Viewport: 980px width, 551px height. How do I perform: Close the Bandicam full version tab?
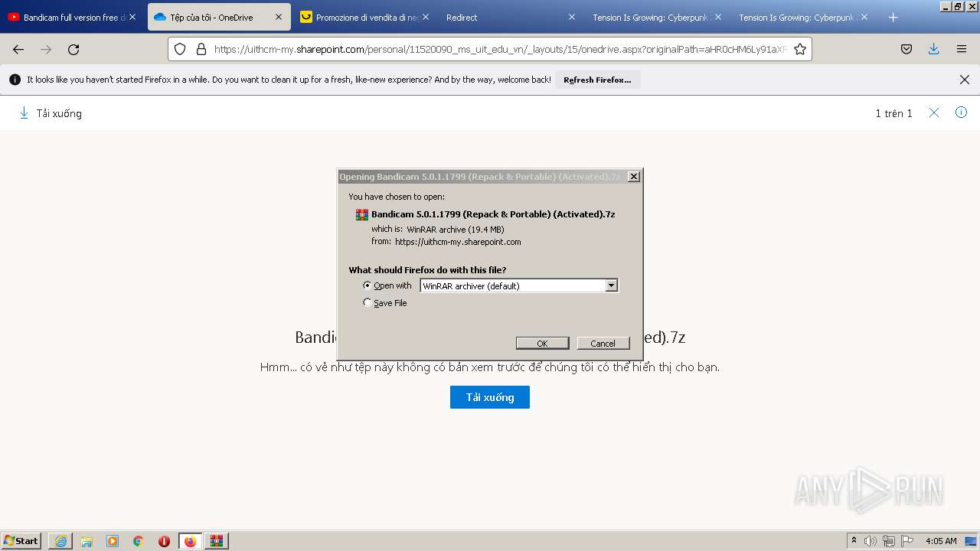[132, 17]
